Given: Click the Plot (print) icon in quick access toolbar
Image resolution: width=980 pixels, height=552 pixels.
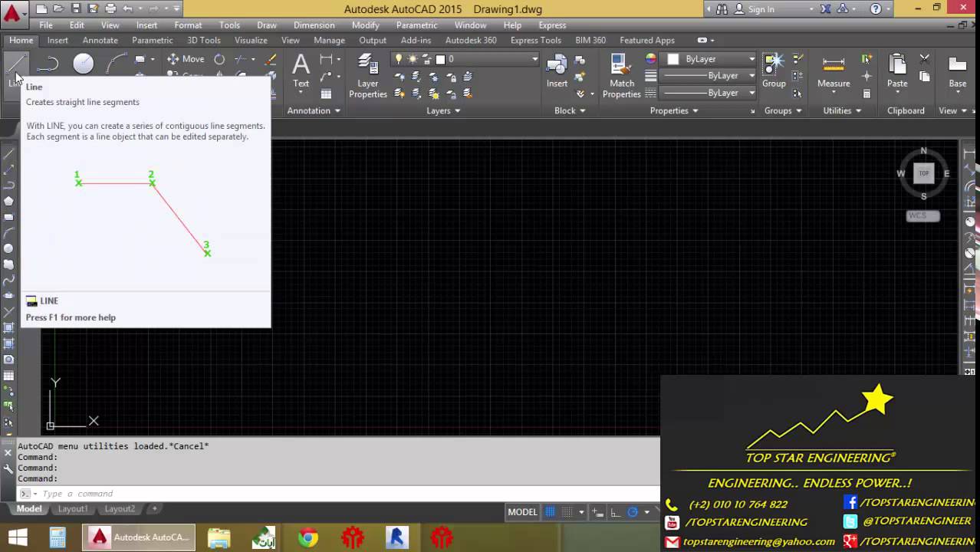Looking at the screenshot, I should point(110,9).
